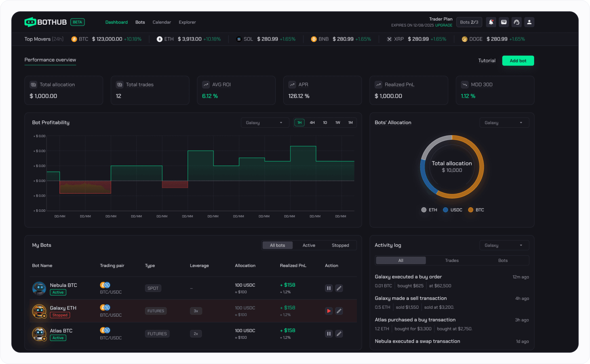Image resolution: width=590 pixels, height=364 pixels.
Task: Open the support headset icon
Action: 517,22
